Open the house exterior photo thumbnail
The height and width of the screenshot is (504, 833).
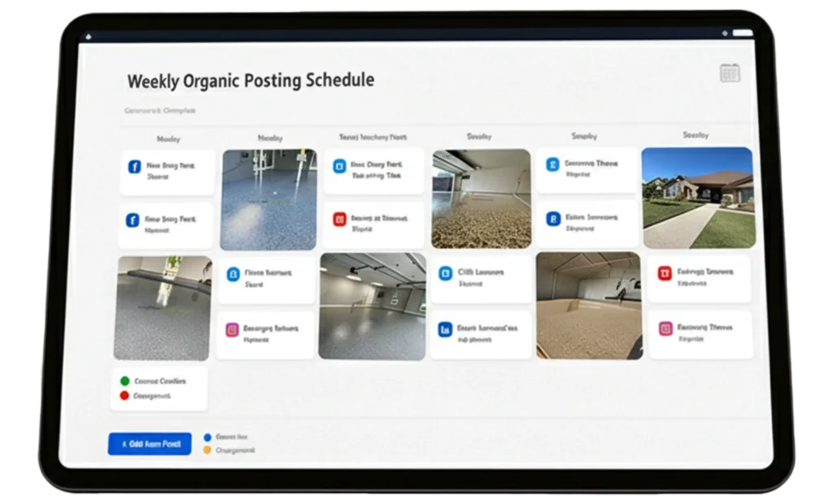[697, 198]
